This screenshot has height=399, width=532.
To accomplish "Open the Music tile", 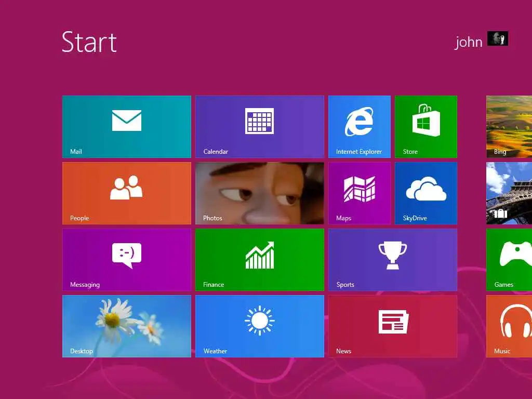I will tap(509, 326).
